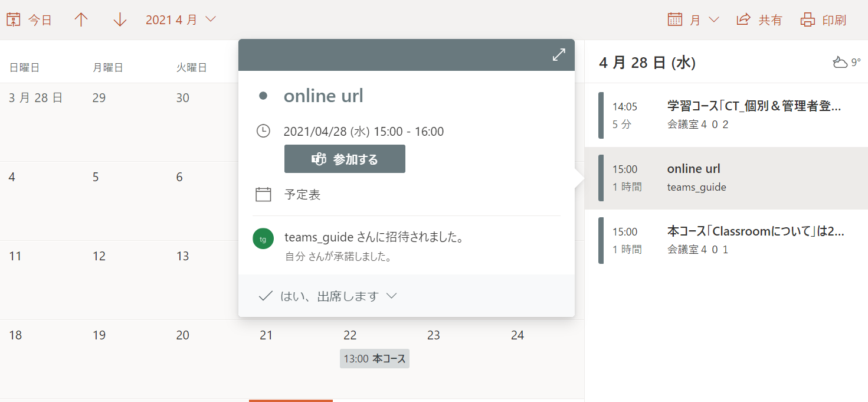Go to previous month with up arrow
The width and height of the screenshot is (868, 402).
click(81, 19)
